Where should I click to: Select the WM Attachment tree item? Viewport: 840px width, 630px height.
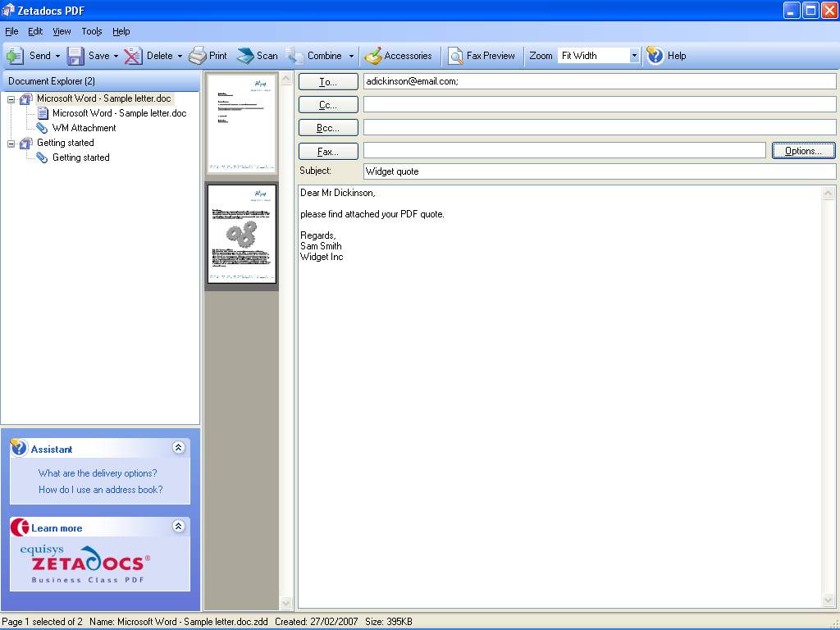pyautogui.click(x=84, y=128)
